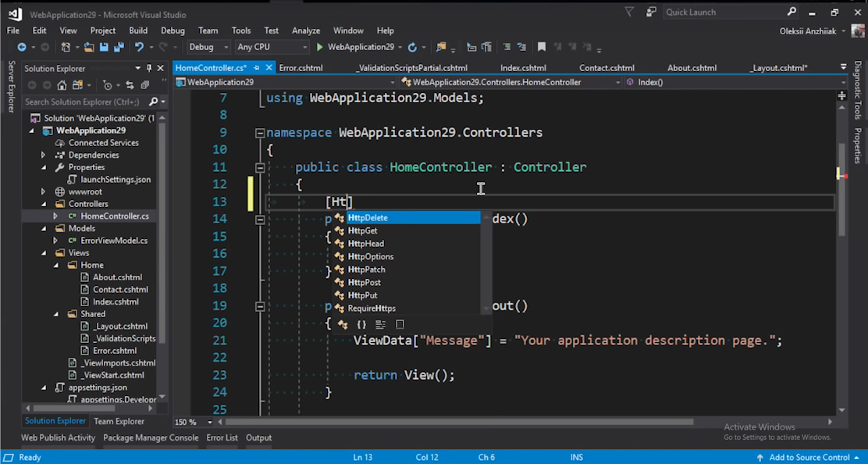Open the Any CPU platform dropdown
Viewport: 868px width, 464px height.
(x=272, y=47)
